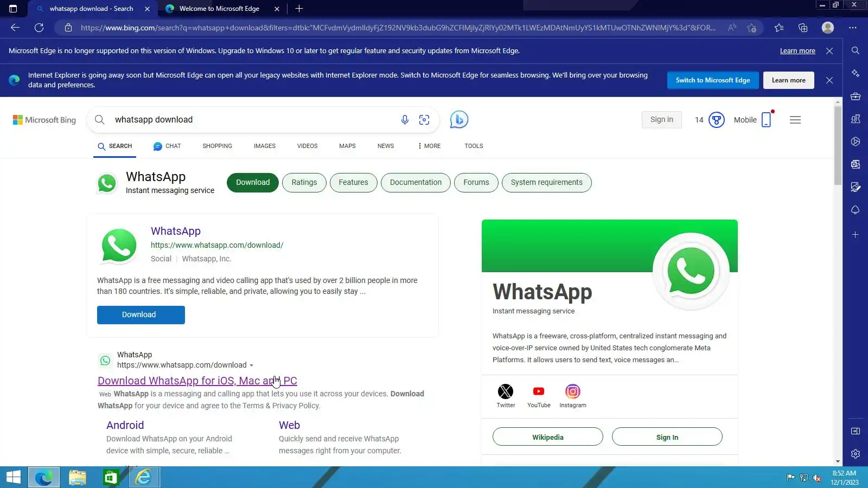Open the Android sublink
This screenshot has width=868, height=488.
(x=125, y=426)
